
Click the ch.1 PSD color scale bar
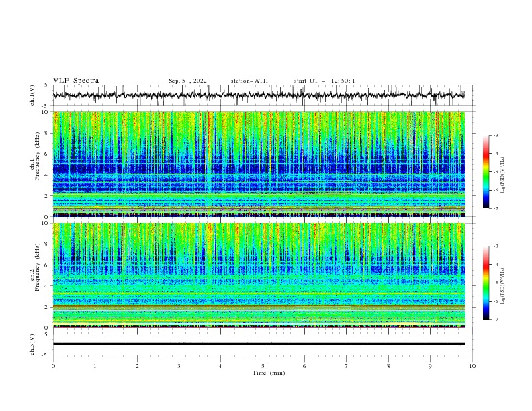click(x=486, y=172)
